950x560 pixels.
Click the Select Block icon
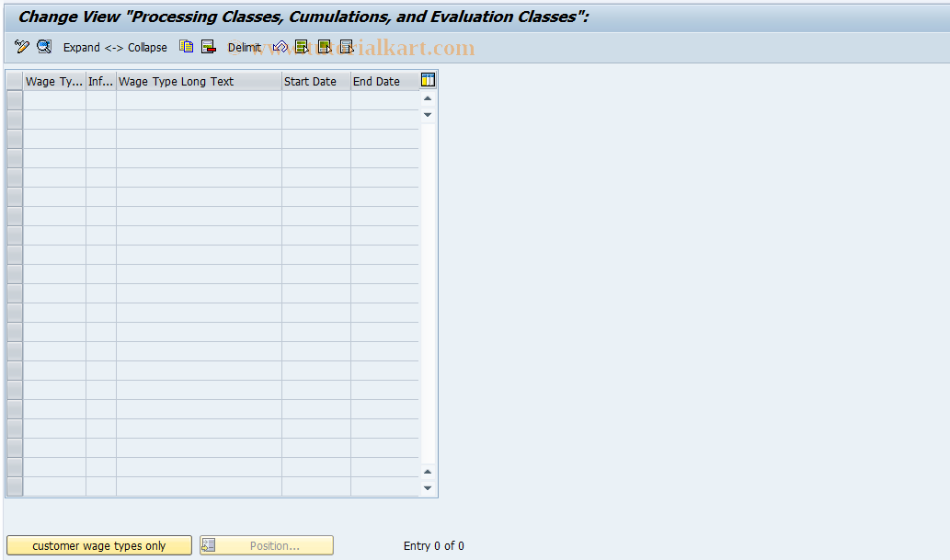[324, 47]
